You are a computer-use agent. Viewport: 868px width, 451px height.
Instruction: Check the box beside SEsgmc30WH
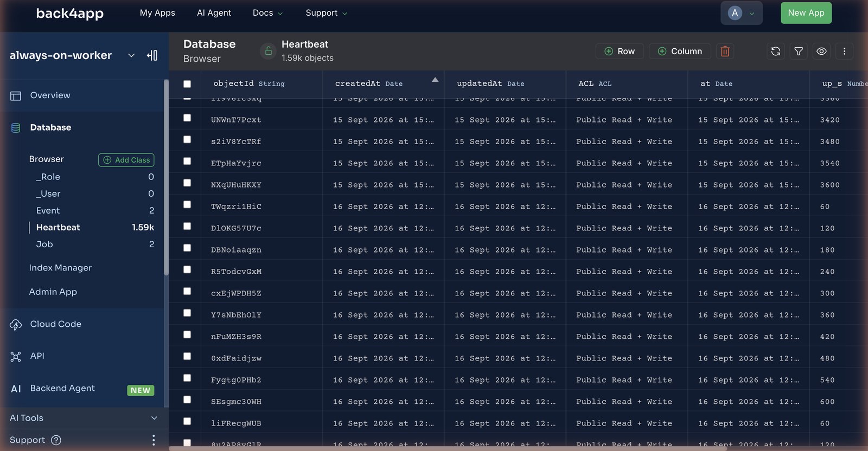click(187, 400)
